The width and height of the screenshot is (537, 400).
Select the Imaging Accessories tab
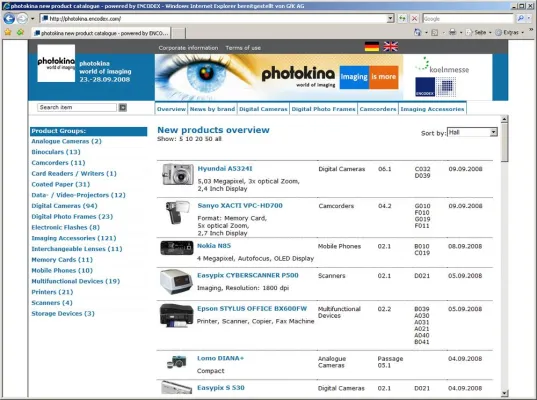tap(432, 109)
